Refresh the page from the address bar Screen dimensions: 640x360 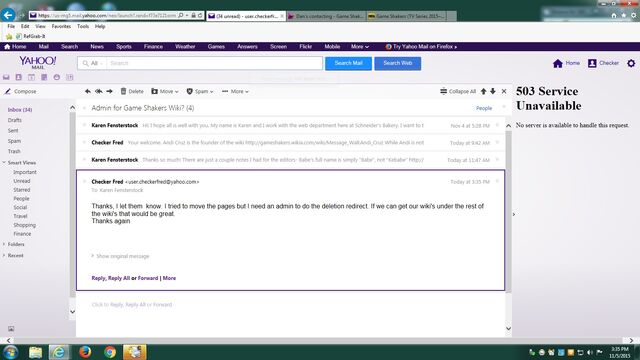(200, 16)
